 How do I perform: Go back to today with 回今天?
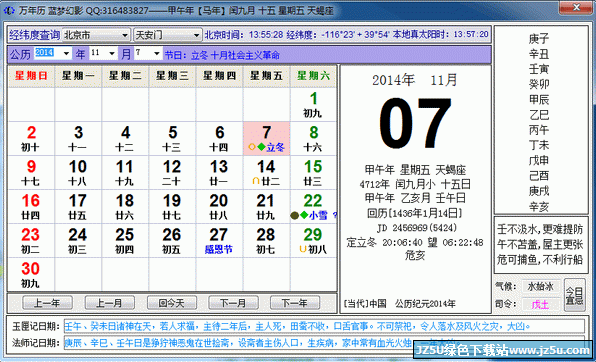[171, 303]
